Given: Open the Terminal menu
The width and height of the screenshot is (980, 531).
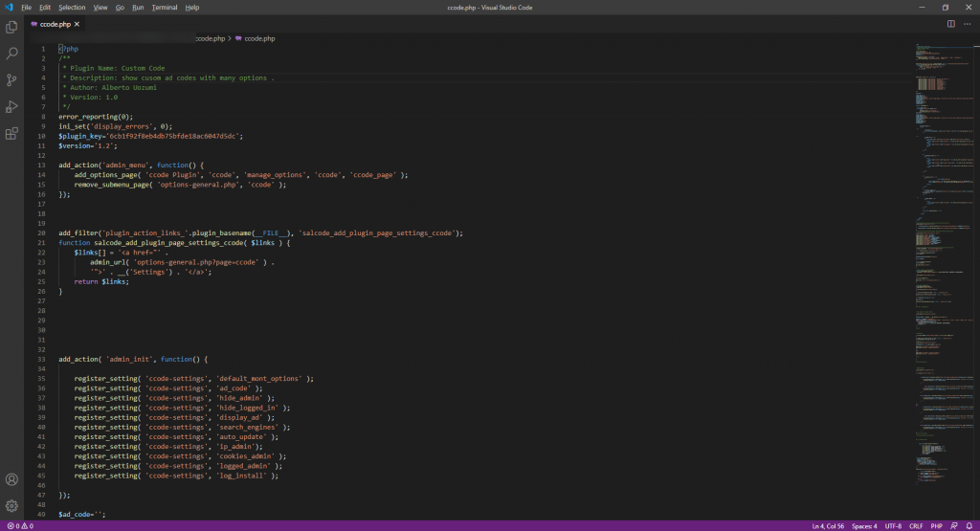Looking at the screenshot, I should 165,8.
